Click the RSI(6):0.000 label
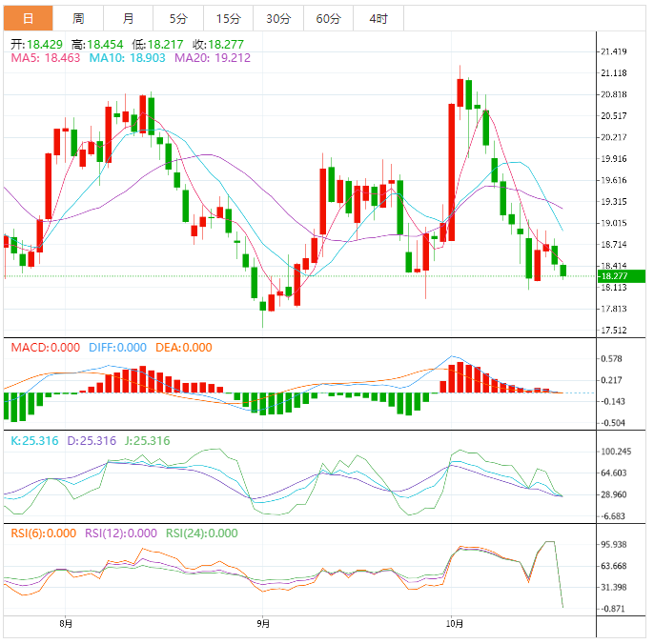The image size is (654, 644). 44,533
